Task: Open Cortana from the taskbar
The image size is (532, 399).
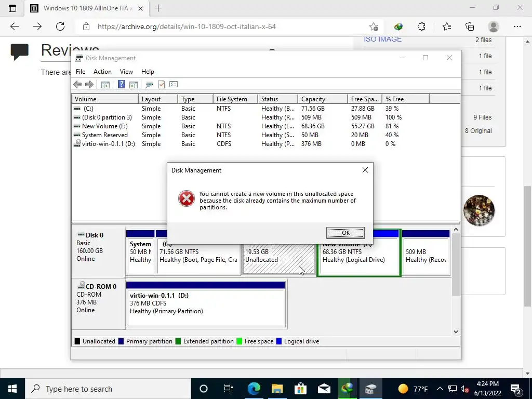Action: 203,389
